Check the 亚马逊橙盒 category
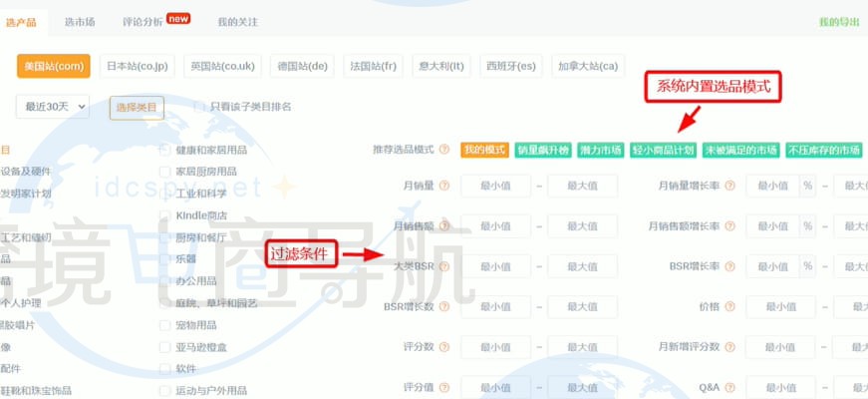The width and height of the screenshot is (868, 399). [164, 347]
